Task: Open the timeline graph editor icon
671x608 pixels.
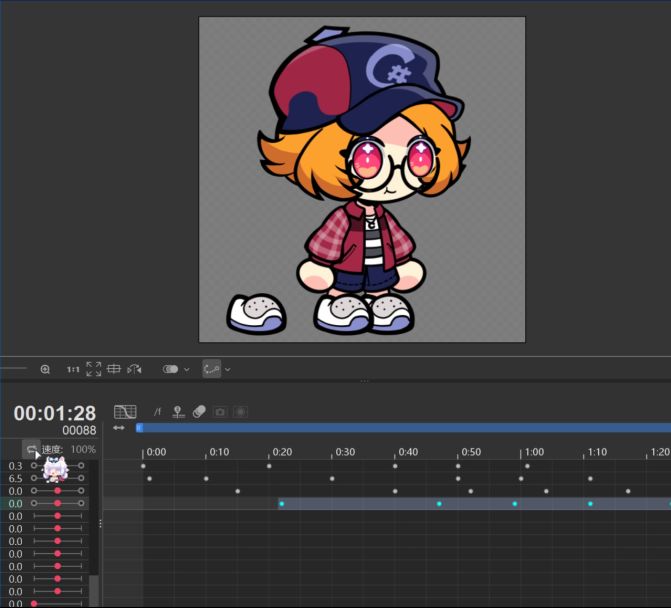Action: [x=125, y=412]
